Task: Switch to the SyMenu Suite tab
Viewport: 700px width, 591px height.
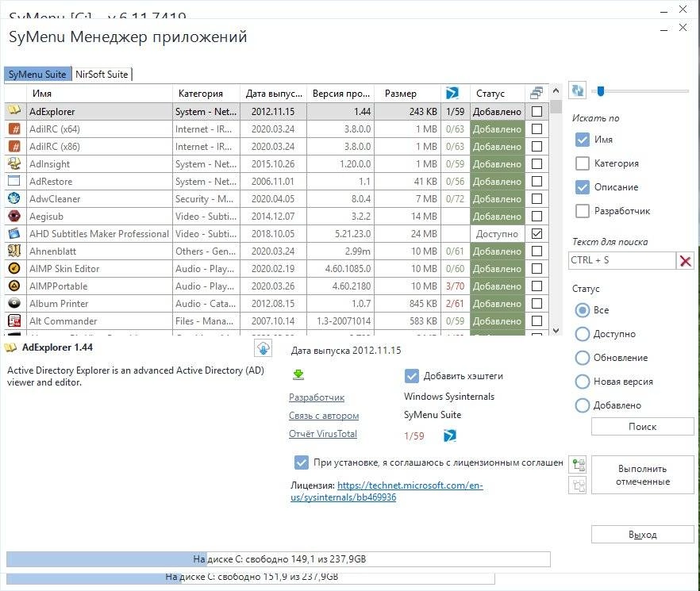Action: point(37,74)
